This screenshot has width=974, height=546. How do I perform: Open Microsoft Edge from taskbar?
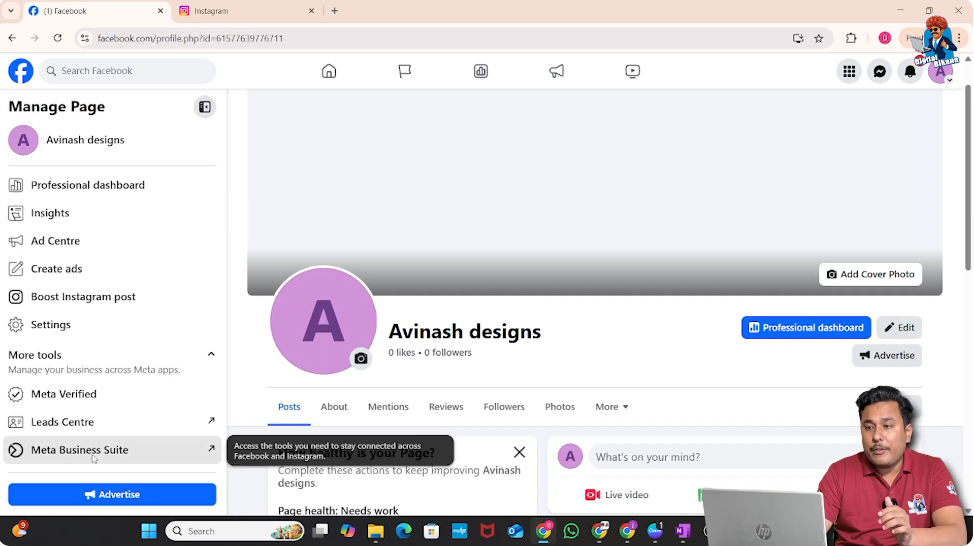click(x=403, y=531)
